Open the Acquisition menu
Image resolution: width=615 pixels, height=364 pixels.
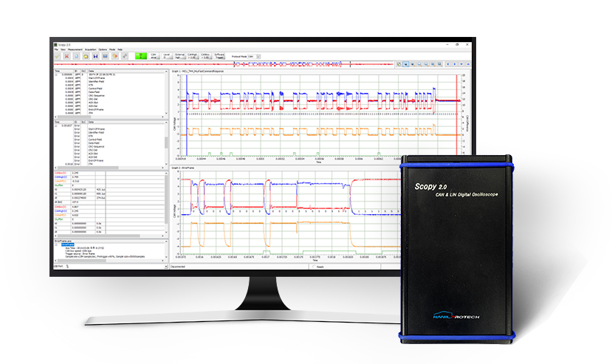[x=90, y=49]
